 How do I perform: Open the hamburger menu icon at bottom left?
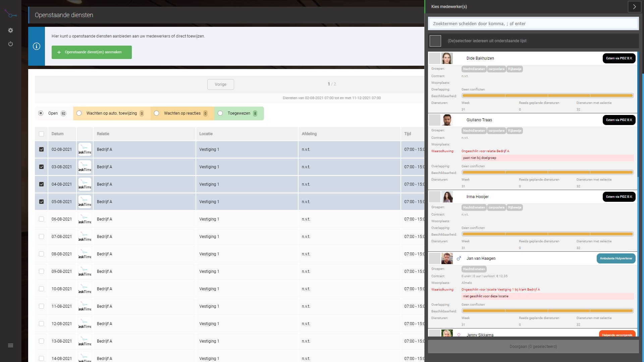click(10, 345)
